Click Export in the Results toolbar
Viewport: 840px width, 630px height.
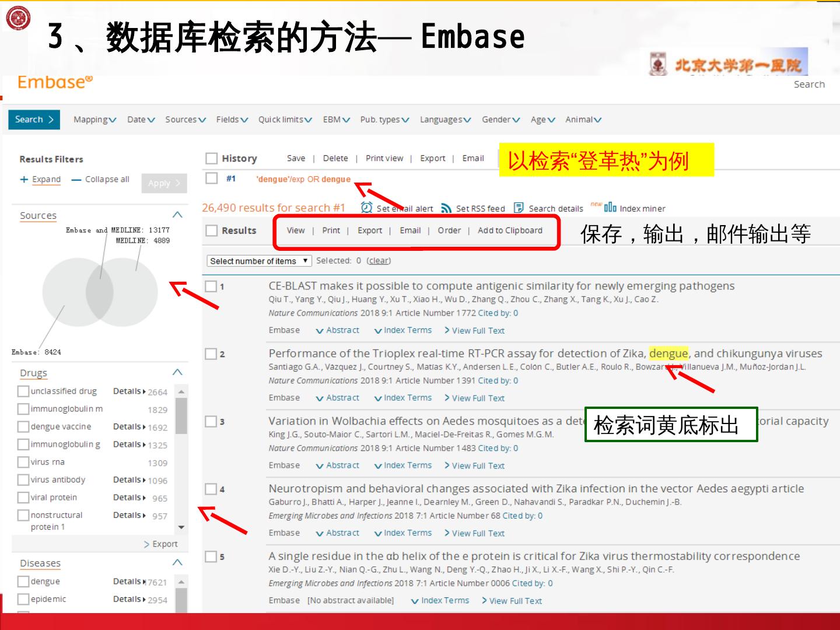(370, 230)
